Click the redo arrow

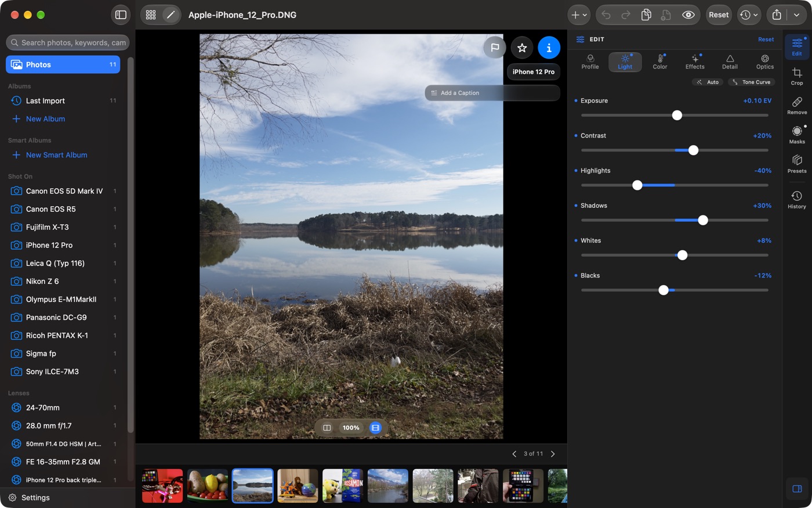[x=626, y=15]
